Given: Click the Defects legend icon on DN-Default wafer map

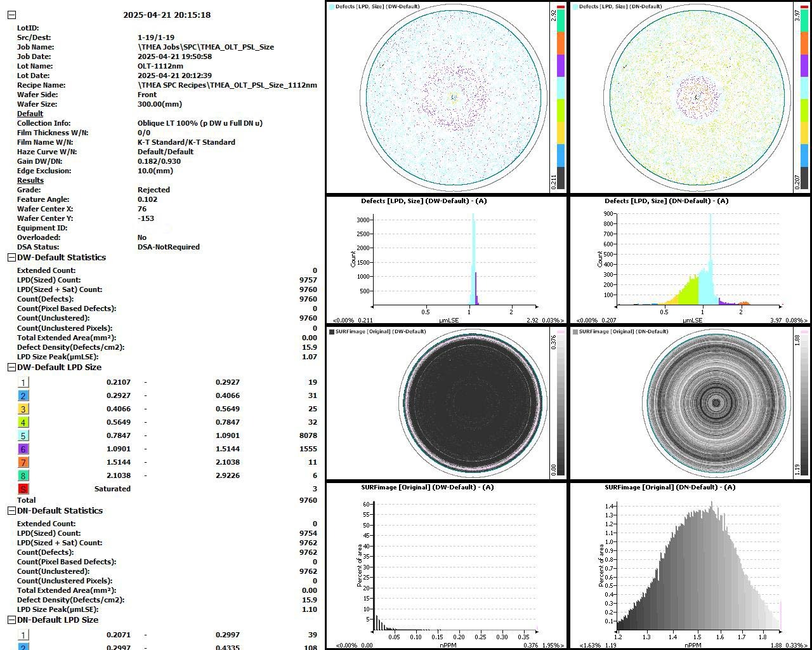Looking at the screenshot, I should (576, 6).
